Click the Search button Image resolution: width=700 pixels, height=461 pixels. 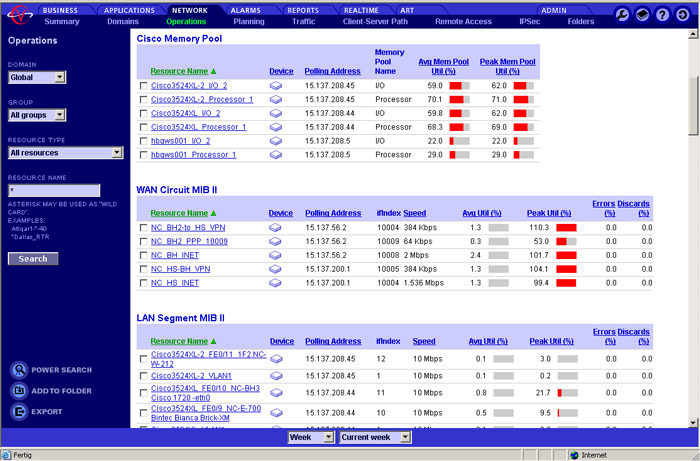33,259
